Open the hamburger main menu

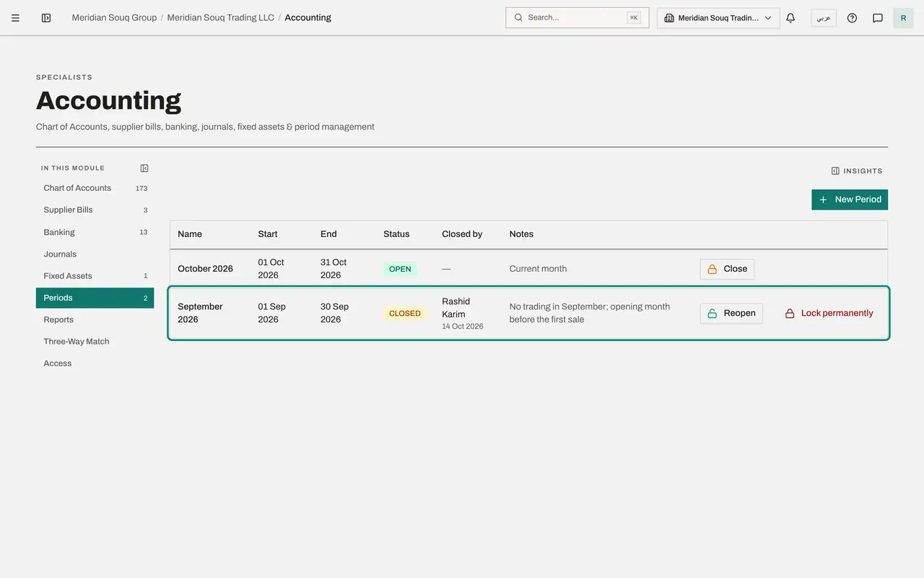point(15,18)
